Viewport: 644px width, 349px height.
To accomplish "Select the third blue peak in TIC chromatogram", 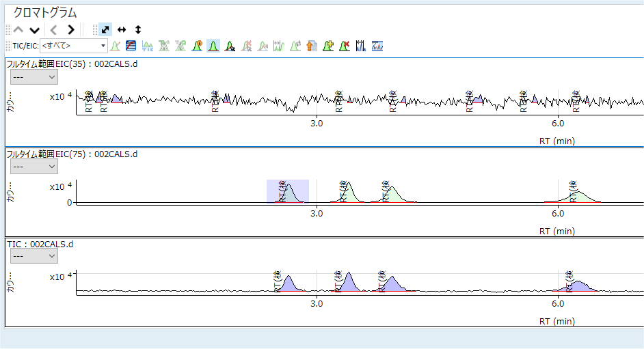I will (x=392, y=285).
